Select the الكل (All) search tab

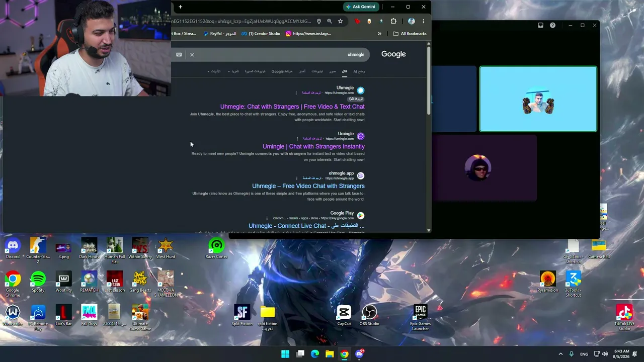coord(345,71)
